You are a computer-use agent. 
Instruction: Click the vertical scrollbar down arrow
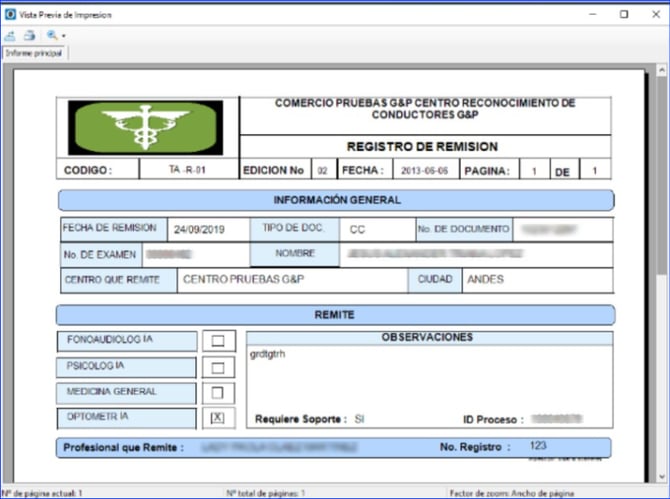point(661,477)
